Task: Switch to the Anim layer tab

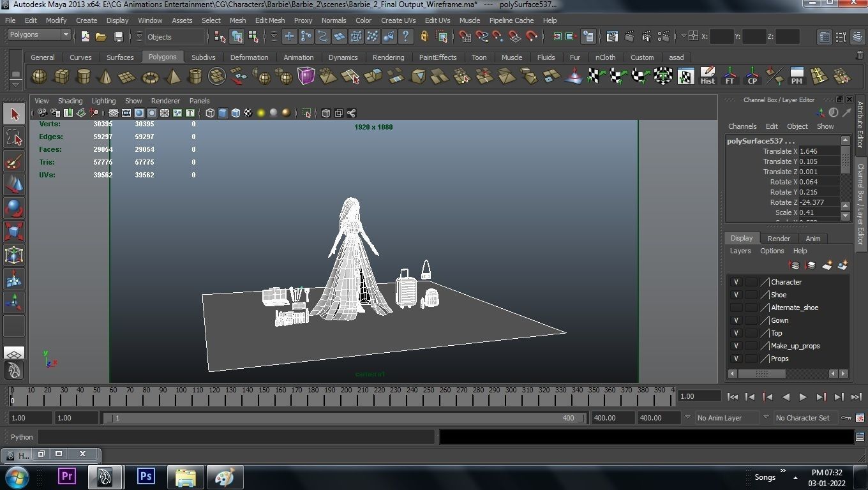Action: [x=812, y=239]
